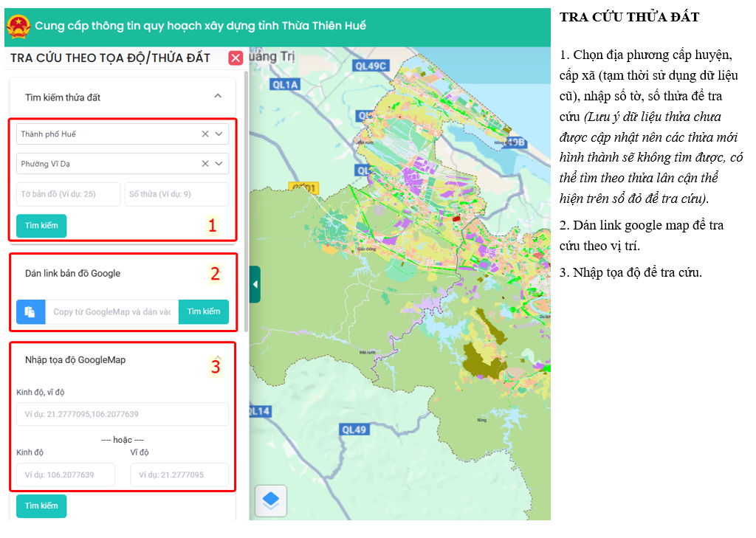Collapse the Tìm kiếm thửa đất section
Screen dimensions: 756x538
coord(218,96)
